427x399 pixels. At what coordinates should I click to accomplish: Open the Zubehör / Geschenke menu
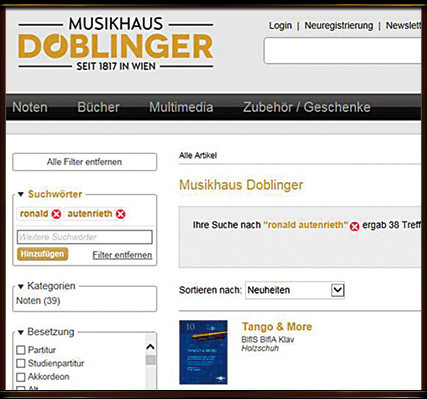[307, 107]
